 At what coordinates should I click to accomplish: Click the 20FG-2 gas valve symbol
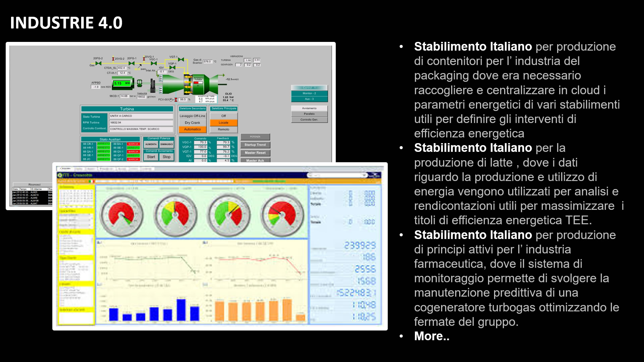click(98, 63)
